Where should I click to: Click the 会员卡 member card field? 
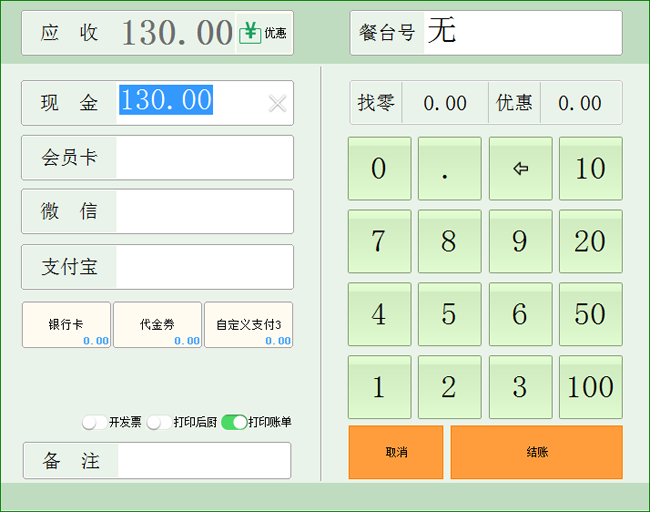coord(204,158)
